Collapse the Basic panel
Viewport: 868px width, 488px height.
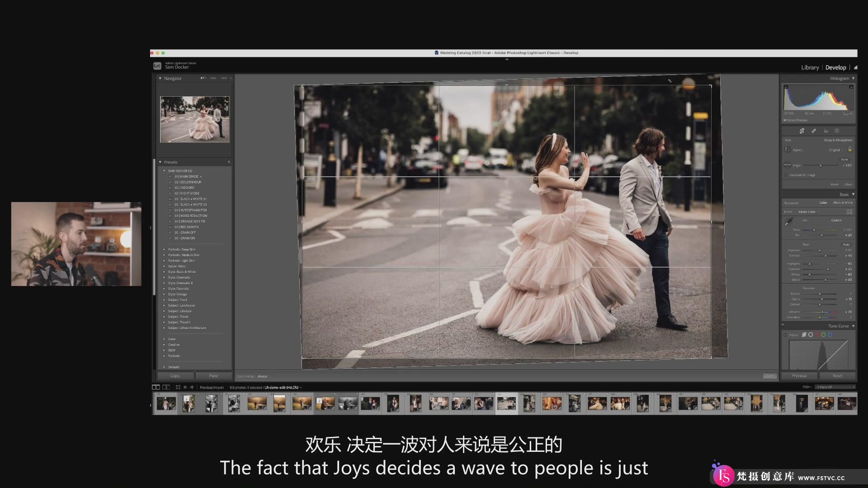point(853,194)
